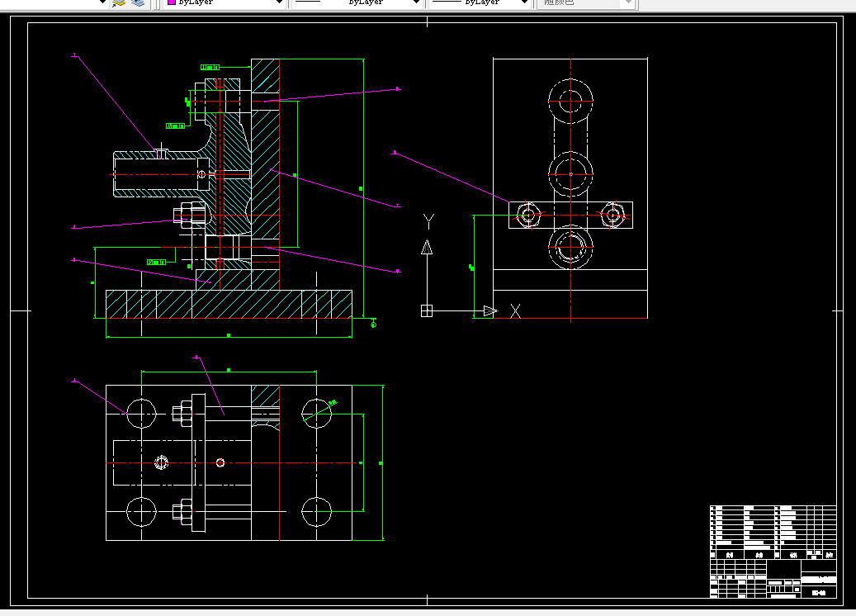Select the right hex bolt in right view
Viewport: 856px width, 616px height.
(x=613, y=215)
